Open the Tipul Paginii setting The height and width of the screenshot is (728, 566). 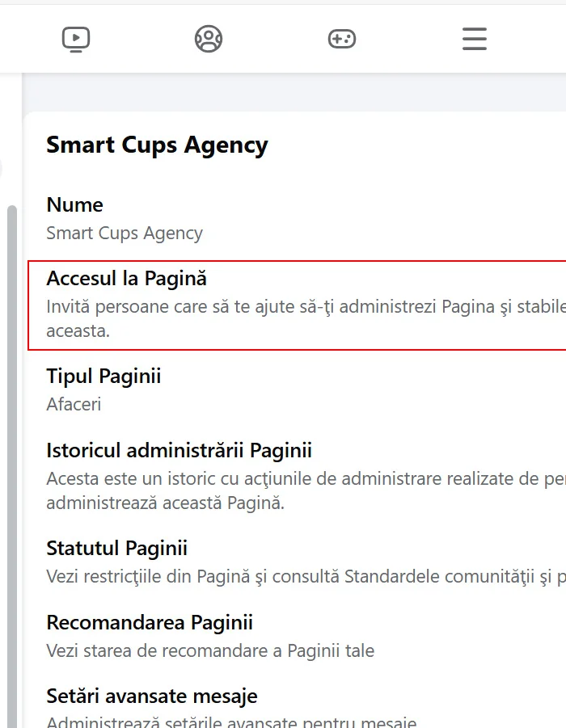click(103, 377)
